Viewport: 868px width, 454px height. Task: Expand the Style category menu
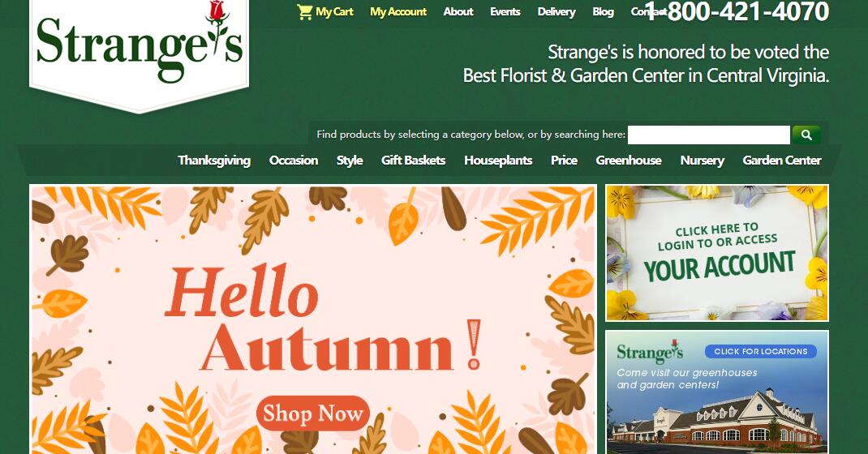350,161
